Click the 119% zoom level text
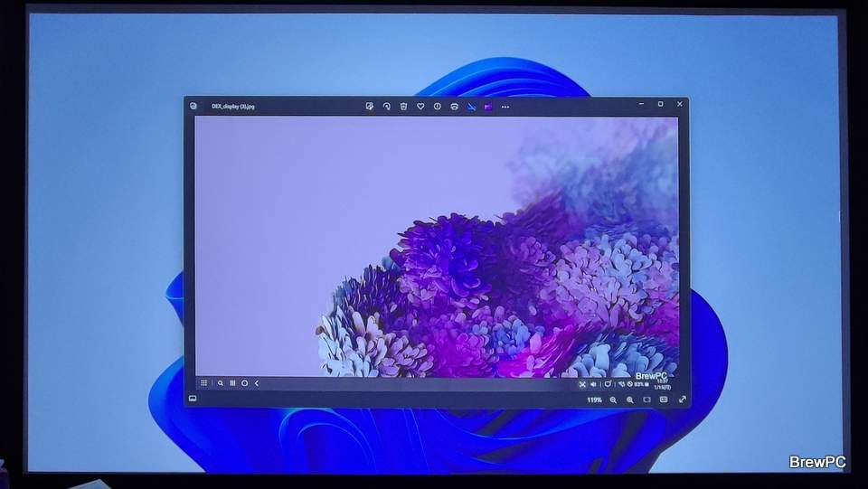The image size is (868, 489). tap(594, 400)
